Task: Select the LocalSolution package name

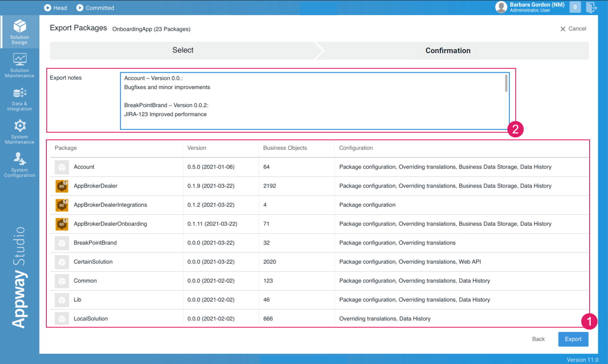Action: point(91,319)
